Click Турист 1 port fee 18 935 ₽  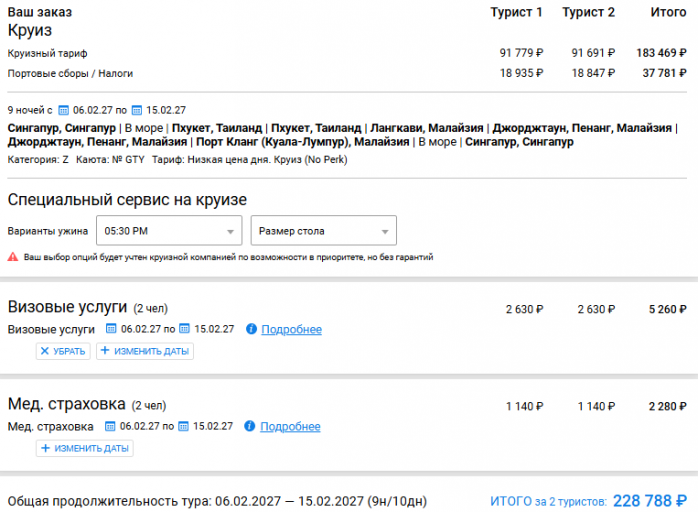tap(522, 73)
